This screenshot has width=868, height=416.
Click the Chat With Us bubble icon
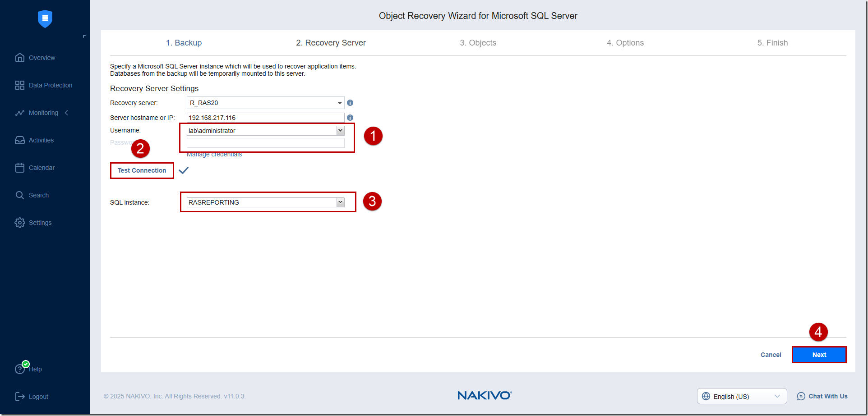801,396
